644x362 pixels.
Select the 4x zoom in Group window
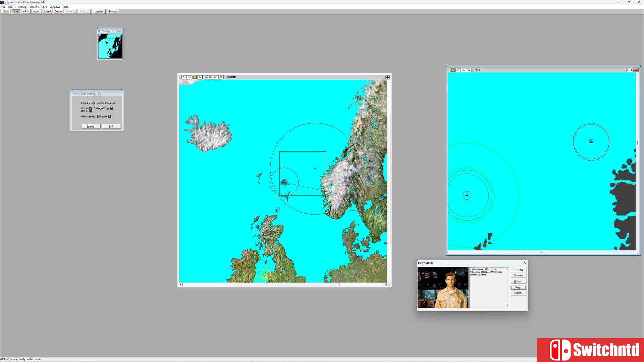coord(195,77)
